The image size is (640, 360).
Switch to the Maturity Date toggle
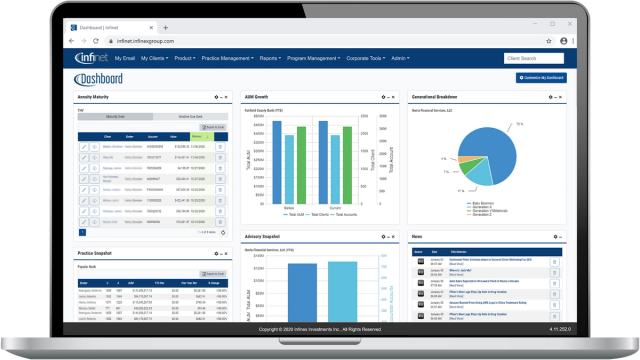point(115,117)
